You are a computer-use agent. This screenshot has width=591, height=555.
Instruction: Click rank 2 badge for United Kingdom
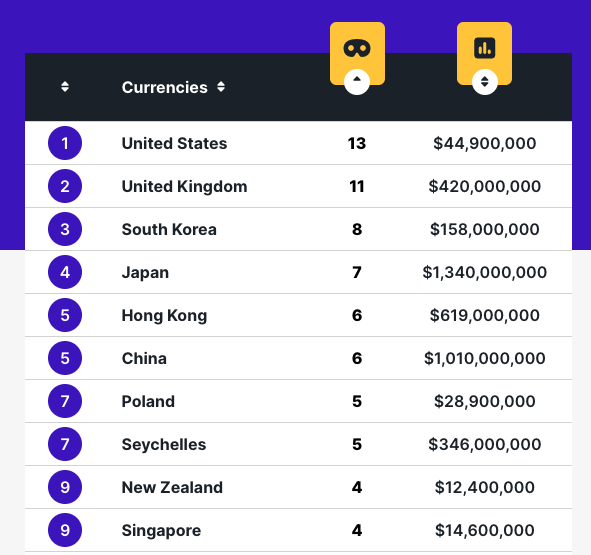coord(65,186)
